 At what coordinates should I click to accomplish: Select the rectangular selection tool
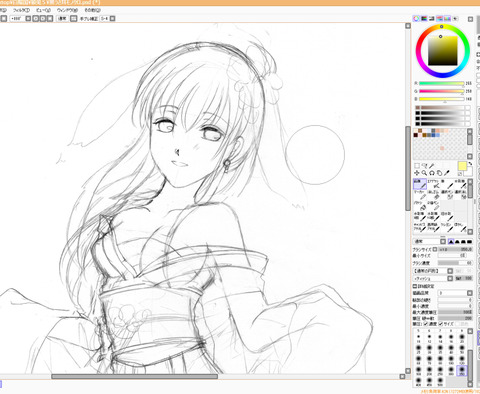tap(417, 166)
